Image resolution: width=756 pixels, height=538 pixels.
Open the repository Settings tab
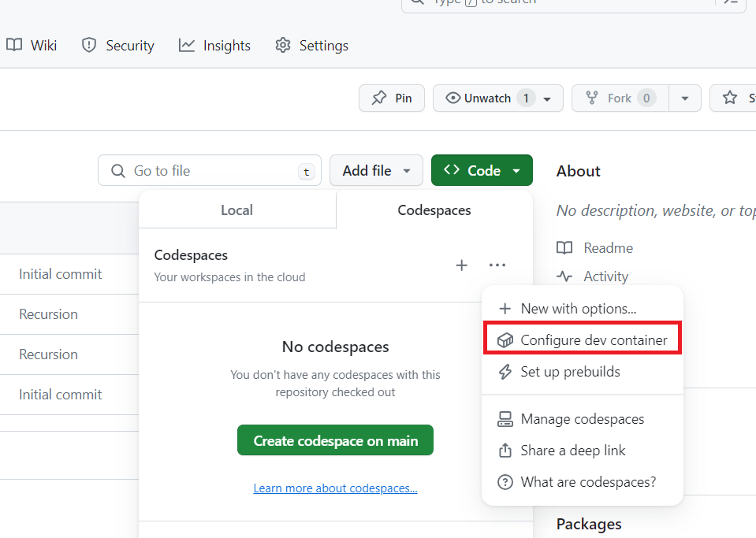pos(311,45)
